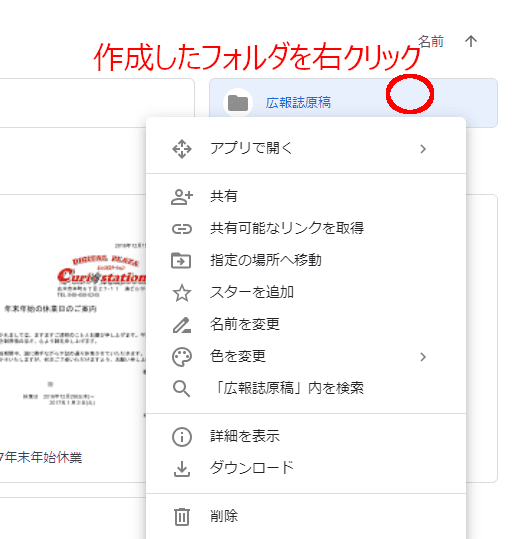Choose 削除 from the context menu
This screenshot has height=539, width=520.
click(306, 516)
